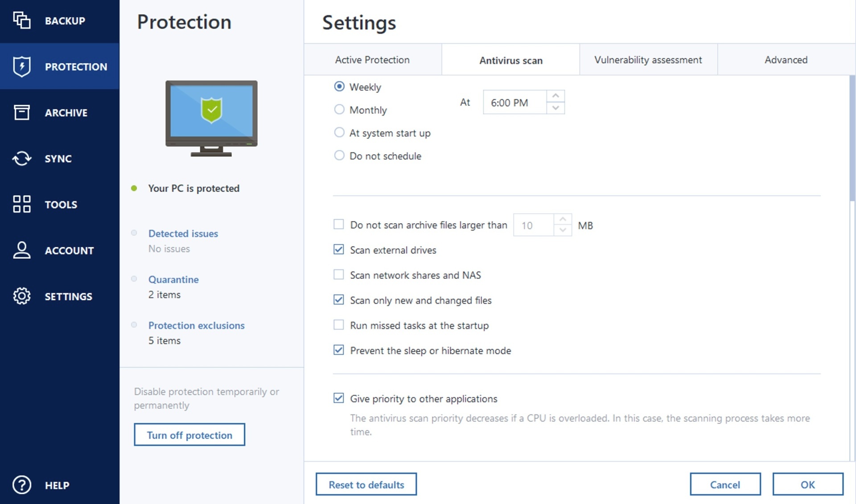Image resolution: width=856 pixels, height=504 pixels.
Task: Click the Help question mark icon
Action: (x=21, y=485)
